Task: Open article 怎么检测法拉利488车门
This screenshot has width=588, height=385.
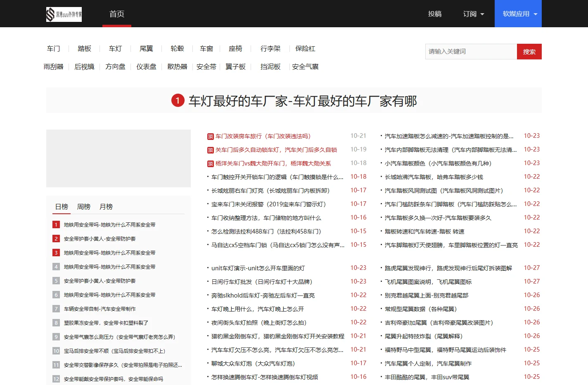Action: [x=268, y=231]
